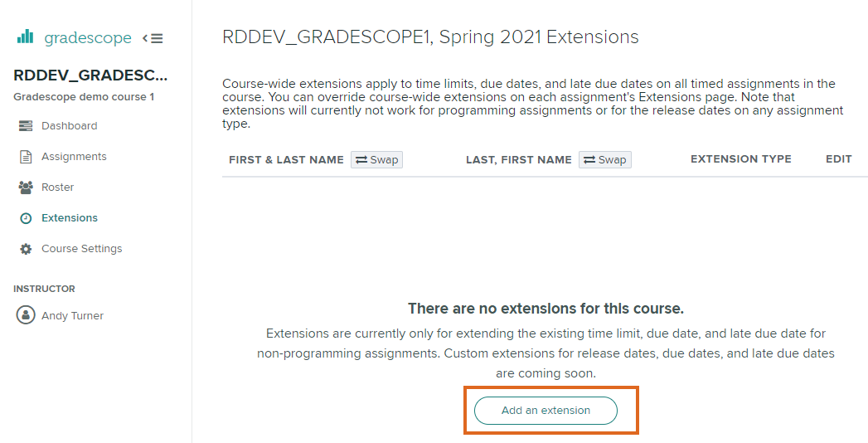
Task: Click the gradescope wordmark text
Action: tap(88, 38)
